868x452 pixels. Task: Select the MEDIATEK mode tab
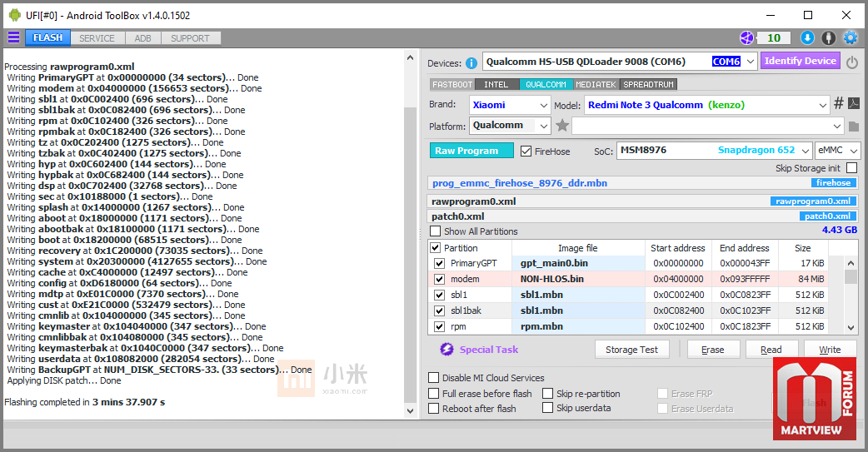[x=596, y=85]
